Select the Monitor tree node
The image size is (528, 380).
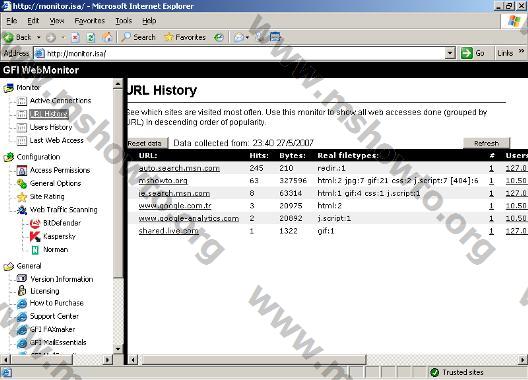28,88
